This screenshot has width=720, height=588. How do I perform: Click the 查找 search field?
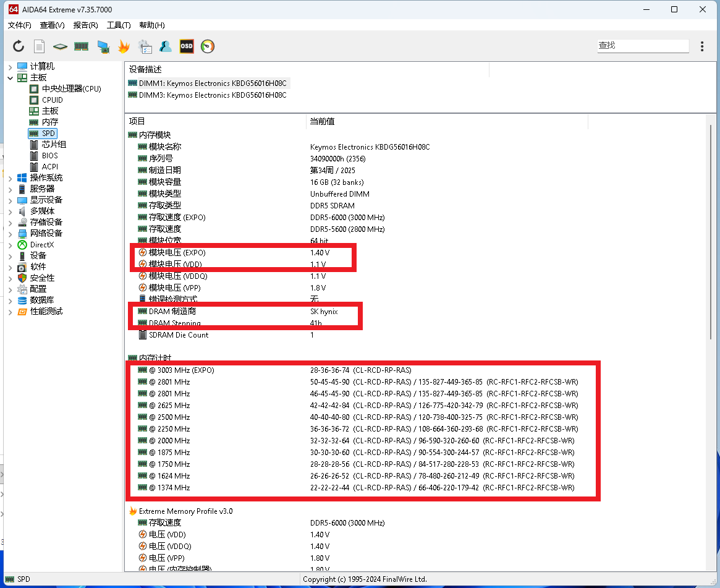tap(643, 46)
